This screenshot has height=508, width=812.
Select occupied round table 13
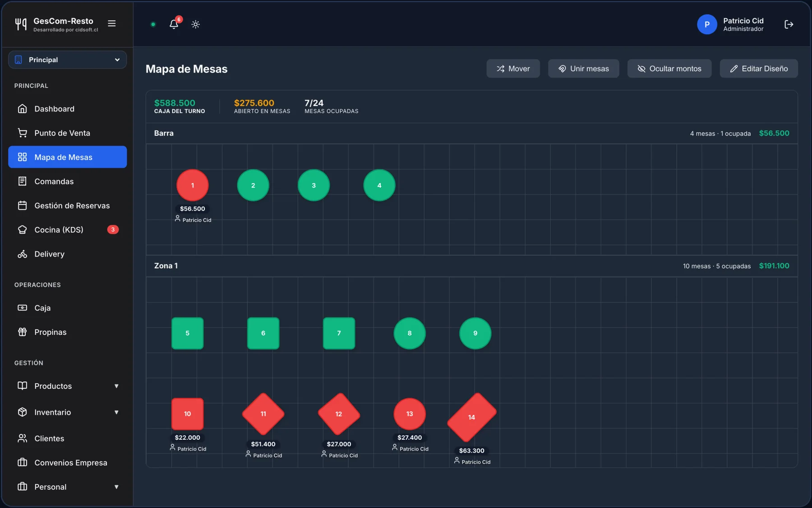coord(410,414)
